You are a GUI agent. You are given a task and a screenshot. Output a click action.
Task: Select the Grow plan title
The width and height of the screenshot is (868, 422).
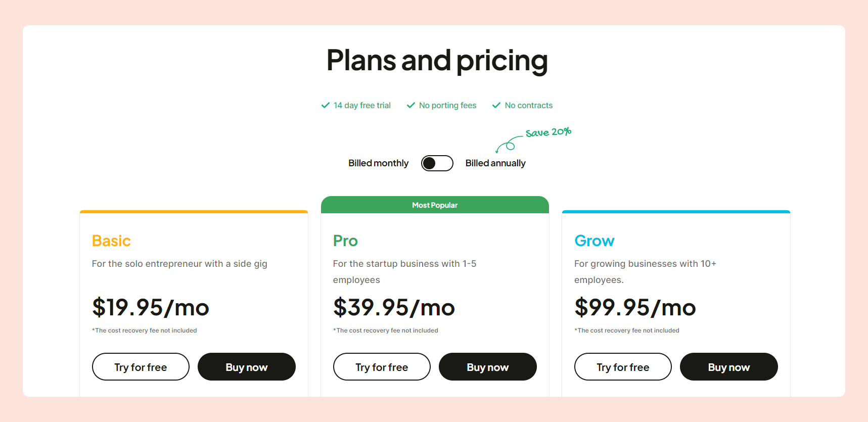(595, 241)
